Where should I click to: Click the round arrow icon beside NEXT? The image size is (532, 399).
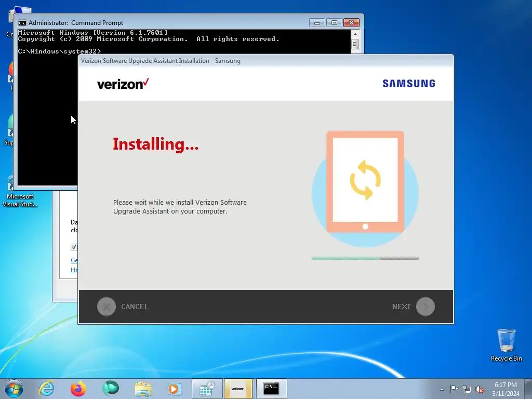[425, 307]
